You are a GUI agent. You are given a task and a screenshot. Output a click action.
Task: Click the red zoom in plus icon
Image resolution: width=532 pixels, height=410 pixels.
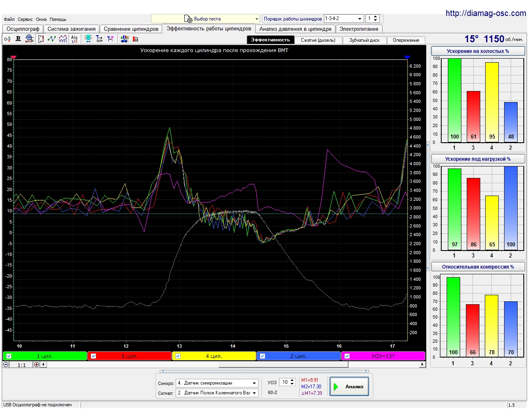37,364
